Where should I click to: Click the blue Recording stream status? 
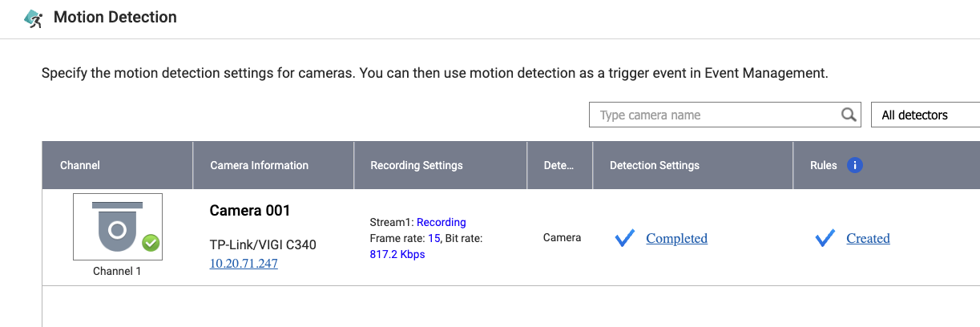[x=441, y=222]
